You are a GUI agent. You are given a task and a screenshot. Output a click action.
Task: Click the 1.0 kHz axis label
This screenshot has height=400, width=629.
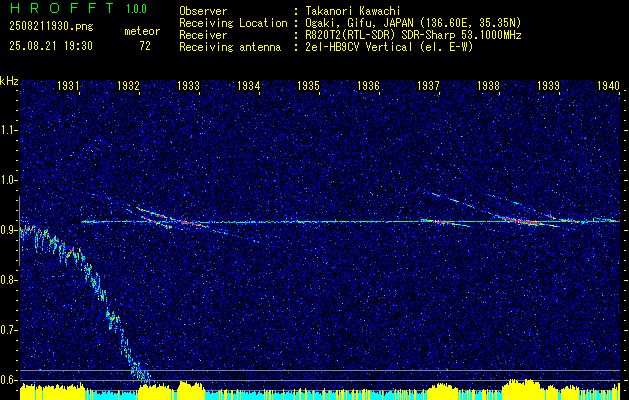[8, 180]
